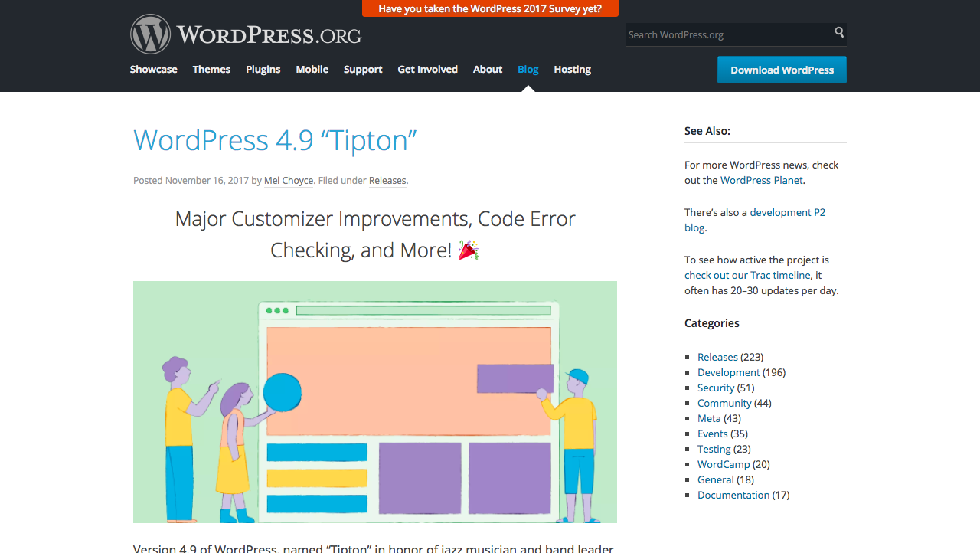Image resolution: width=980 pixels, height=553 pixels.
Task: Open the Releases link under post title
Action: pos(387,181)
